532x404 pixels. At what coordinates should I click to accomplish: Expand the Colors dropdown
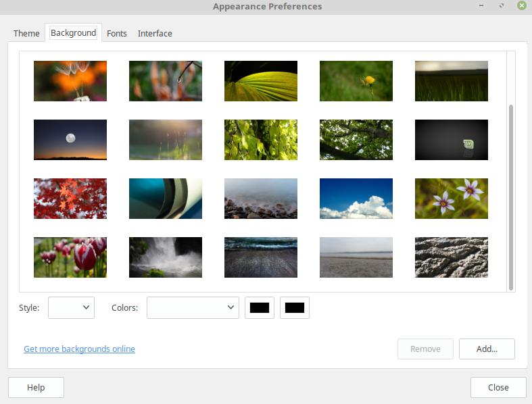(x=193, y=307)
